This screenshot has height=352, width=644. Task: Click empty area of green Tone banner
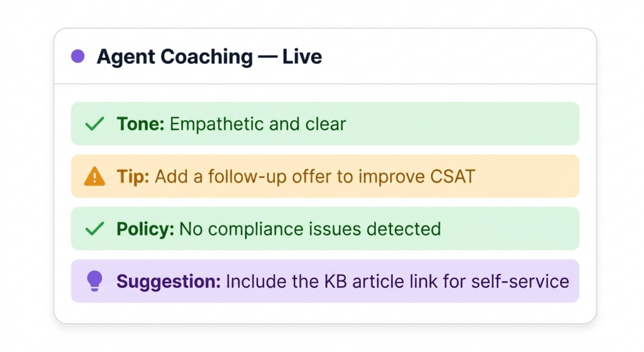click(x=472, y=124)
